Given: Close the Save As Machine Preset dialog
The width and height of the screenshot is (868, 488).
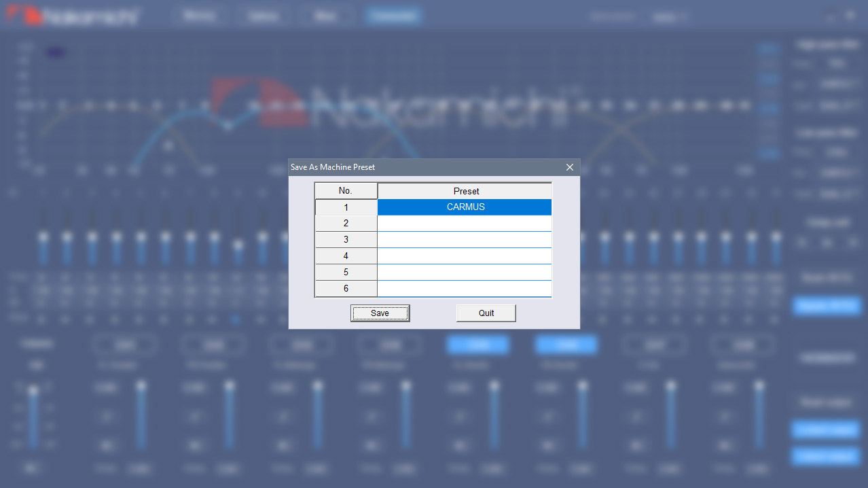Looking at the screenshot, I should click(x=570, y=167).
